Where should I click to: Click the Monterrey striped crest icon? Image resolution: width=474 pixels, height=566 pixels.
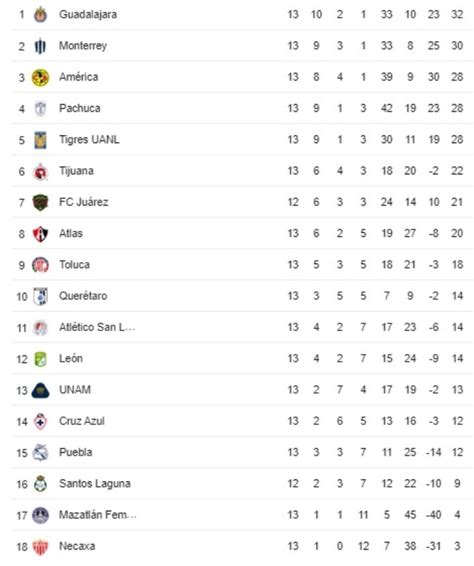point(40,46)
